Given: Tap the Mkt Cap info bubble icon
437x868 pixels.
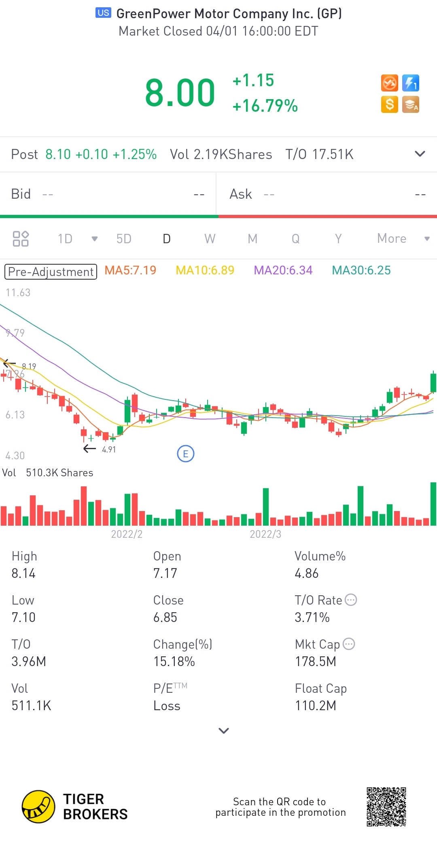Looking at the screenshot, I should 349,644.
